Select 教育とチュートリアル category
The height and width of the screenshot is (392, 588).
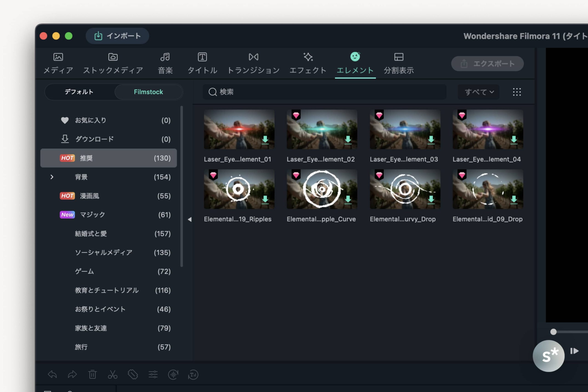pos(108,290)
